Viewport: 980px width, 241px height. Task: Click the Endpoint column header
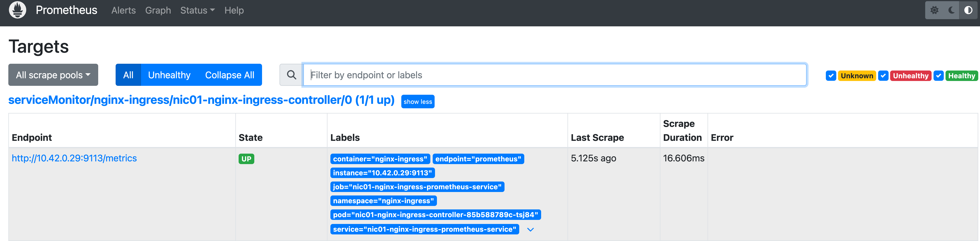pyautogui.click(x=32, y=137)
